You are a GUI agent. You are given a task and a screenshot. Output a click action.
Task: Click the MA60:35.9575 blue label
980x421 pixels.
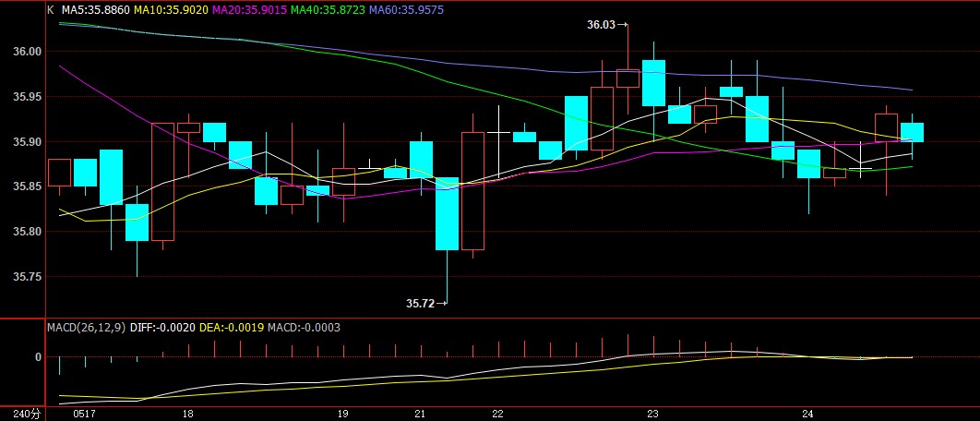[x=407, y=10]
